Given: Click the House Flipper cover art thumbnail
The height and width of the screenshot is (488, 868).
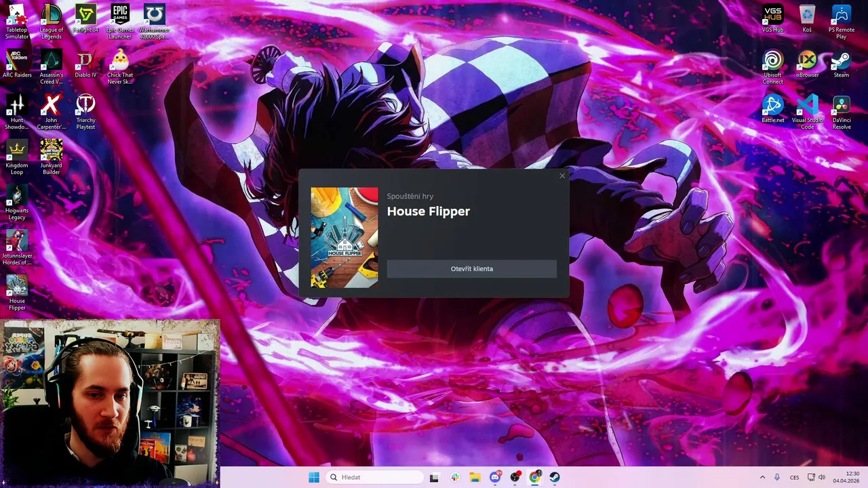Looking at the screenshot, I should click(x=344, y=237).
